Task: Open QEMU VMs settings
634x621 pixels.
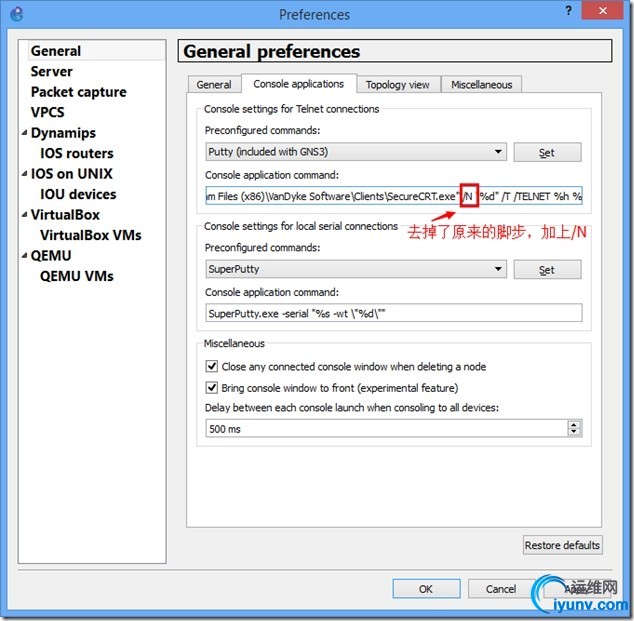Action: pos(77,276)
